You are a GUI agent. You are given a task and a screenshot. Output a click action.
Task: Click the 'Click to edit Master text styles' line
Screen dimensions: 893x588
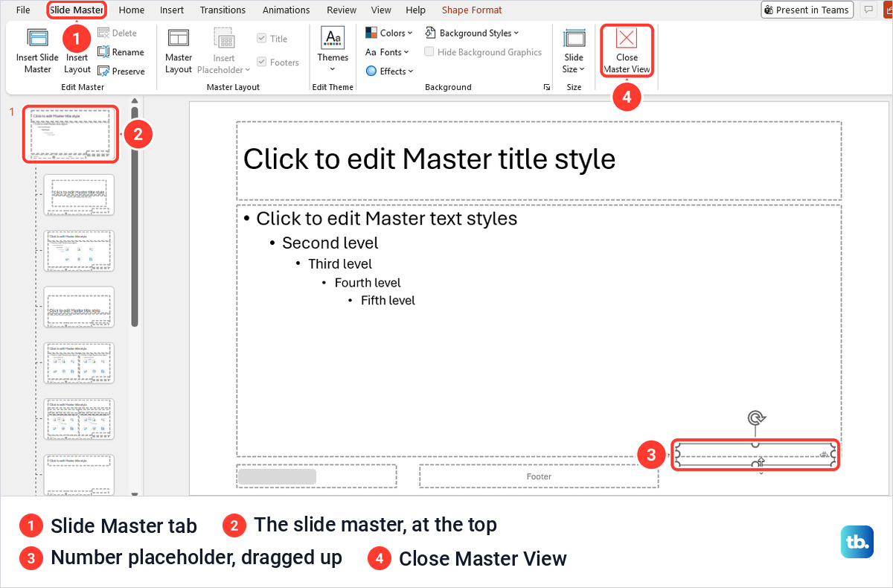pyautogui.click(x=386, y=218)
